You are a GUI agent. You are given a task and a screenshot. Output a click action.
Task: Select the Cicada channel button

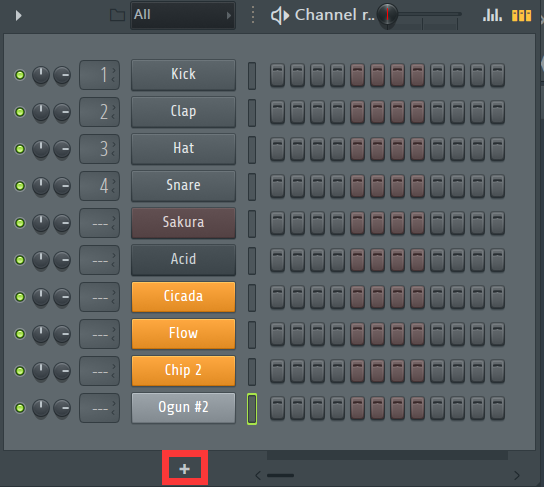184,297
